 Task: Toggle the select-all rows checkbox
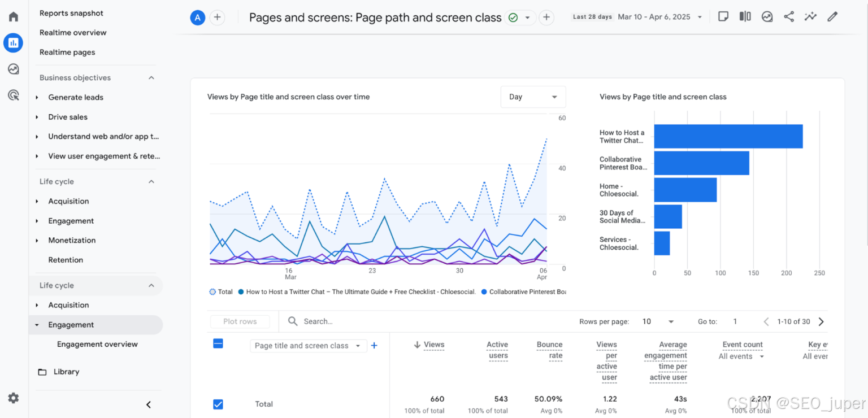point(218,343)
